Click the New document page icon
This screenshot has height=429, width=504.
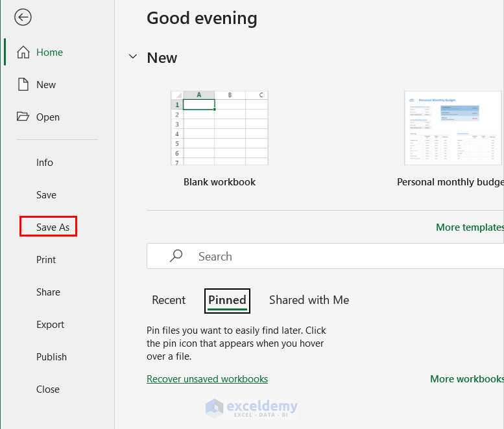[23, 84]
